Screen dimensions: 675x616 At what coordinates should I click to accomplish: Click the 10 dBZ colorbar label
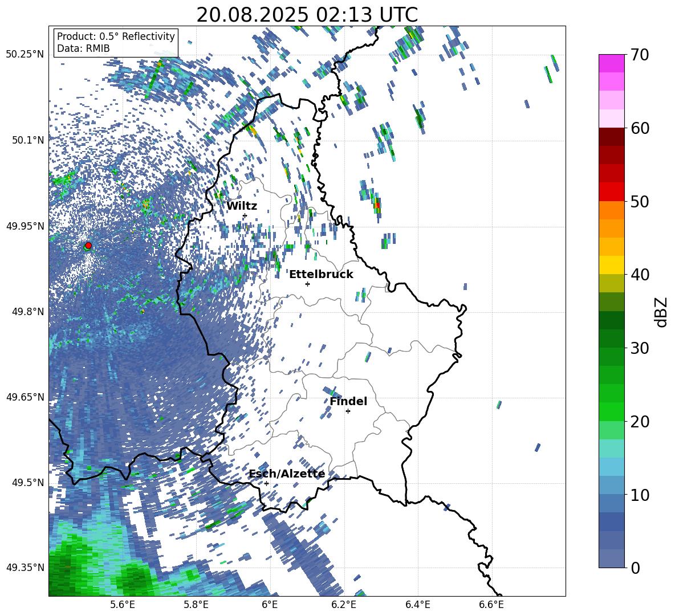(x=639, y=495)
